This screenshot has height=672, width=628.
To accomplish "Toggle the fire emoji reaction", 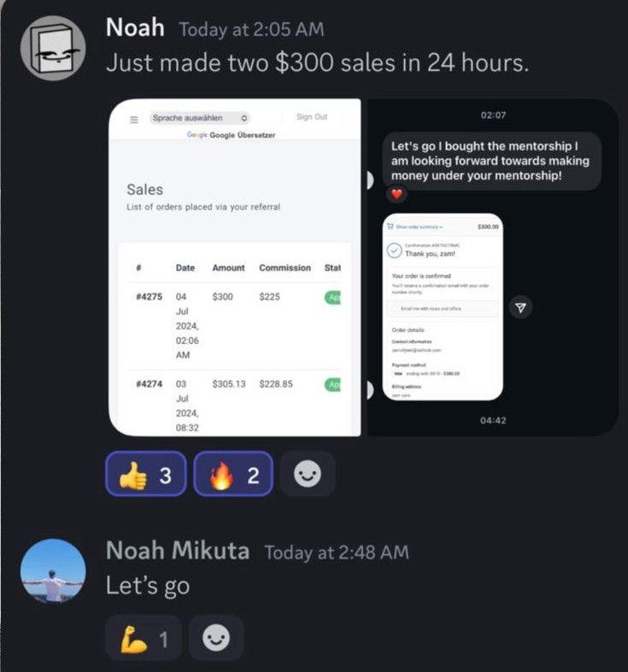I will click(x=233, y=474).
